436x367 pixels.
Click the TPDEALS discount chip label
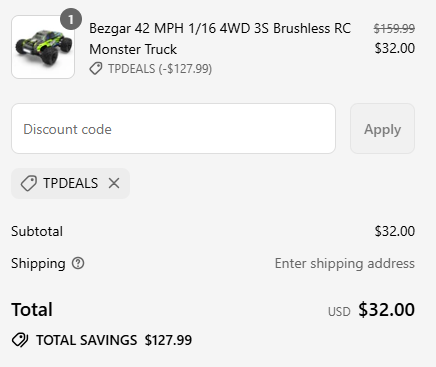click(x=71, y=183)
